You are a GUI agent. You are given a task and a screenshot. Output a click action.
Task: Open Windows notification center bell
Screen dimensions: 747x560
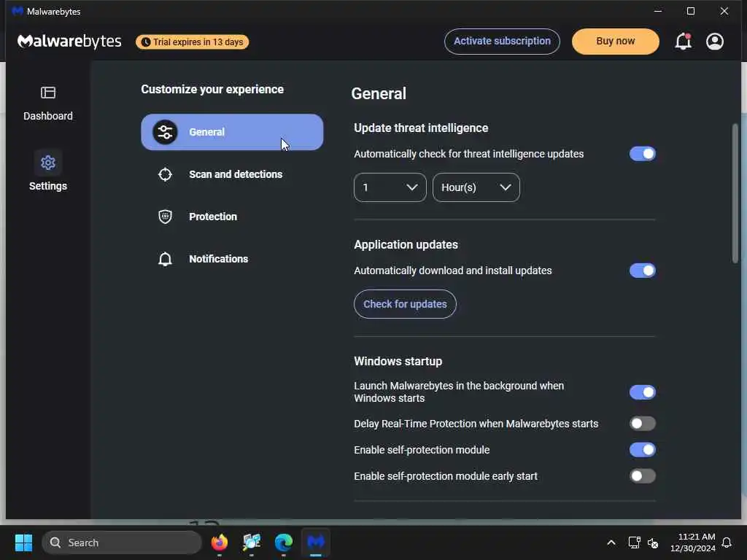tap(727, 542)
